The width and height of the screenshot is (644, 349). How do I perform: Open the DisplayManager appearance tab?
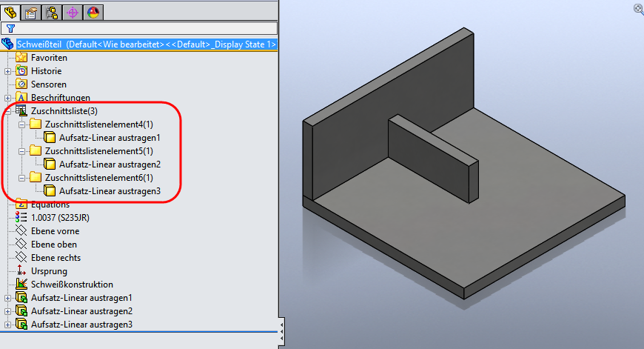click(93, 13)
